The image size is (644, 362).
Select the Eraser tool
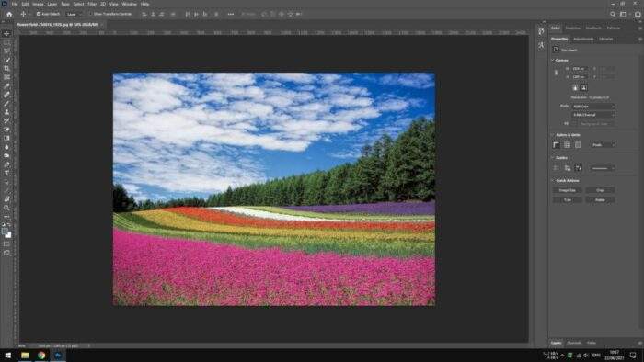[x=6, y=130]
